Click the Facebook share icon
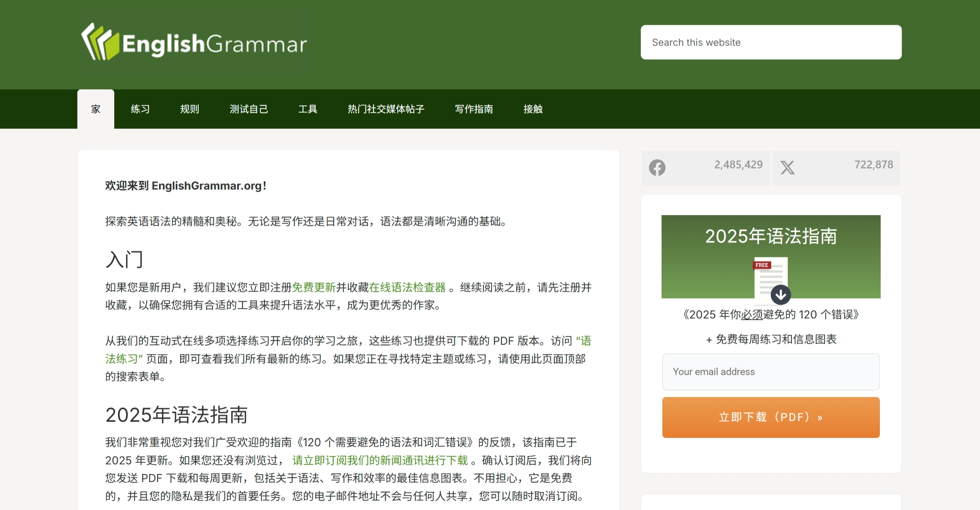The height and width of the screenshot is (510, 980). (x=657, y=167)
